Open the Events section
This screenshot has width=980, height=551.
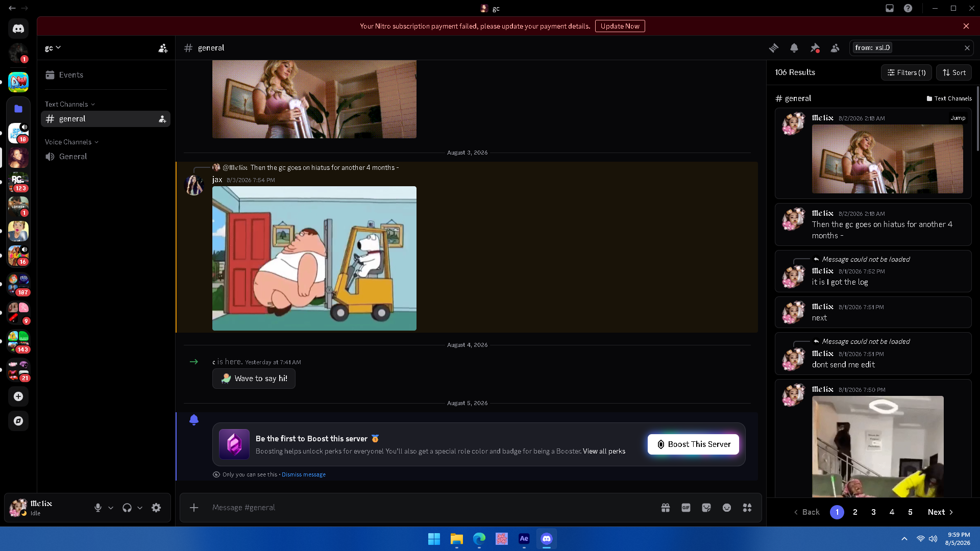pos(106,75)
